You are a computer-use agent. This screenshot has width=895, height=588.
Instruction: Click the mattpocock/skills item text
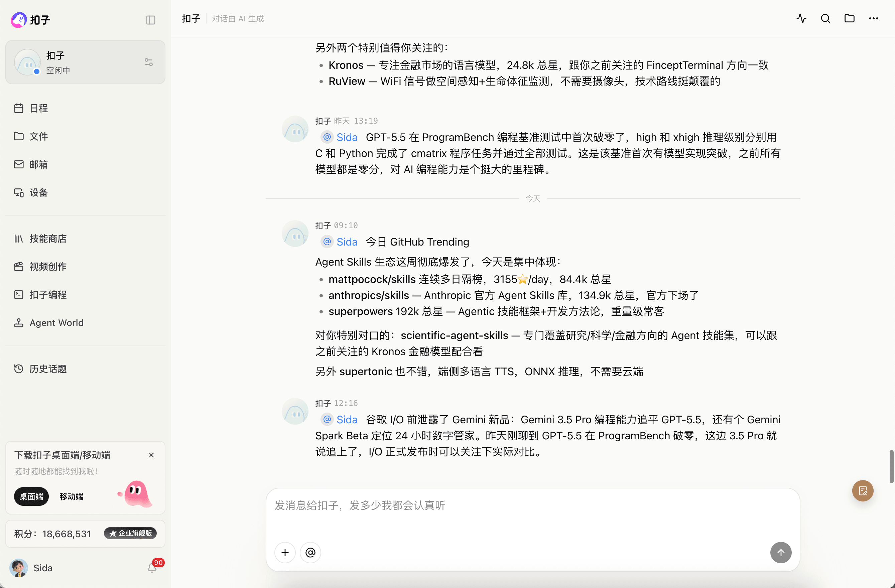tap(470, 279)
